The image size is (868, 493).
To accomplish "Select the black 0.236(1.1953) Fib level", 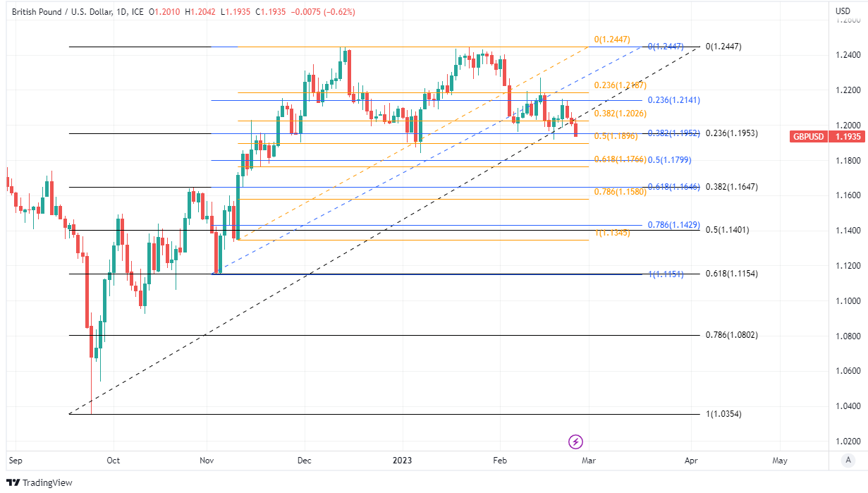I will pos(731,133).
